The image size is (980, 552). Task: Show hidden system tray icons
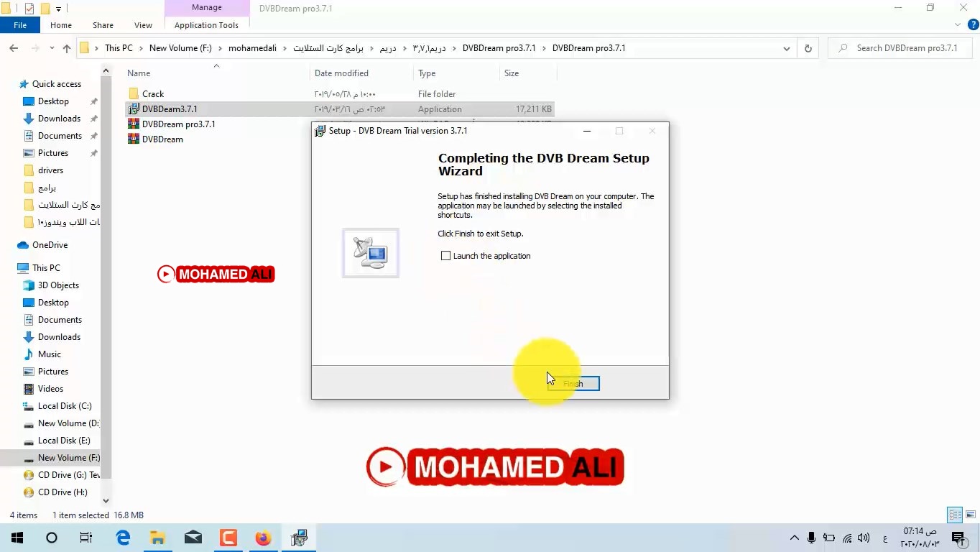click(794, 538)
